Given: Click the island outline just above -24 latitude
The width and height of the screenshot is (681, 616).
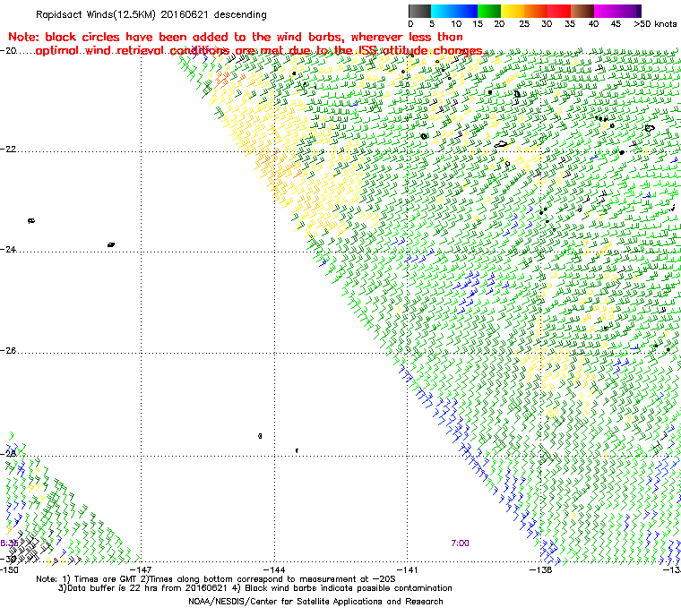Looking at the screenshot, I should pyautogui.click(x=111, y=244).
